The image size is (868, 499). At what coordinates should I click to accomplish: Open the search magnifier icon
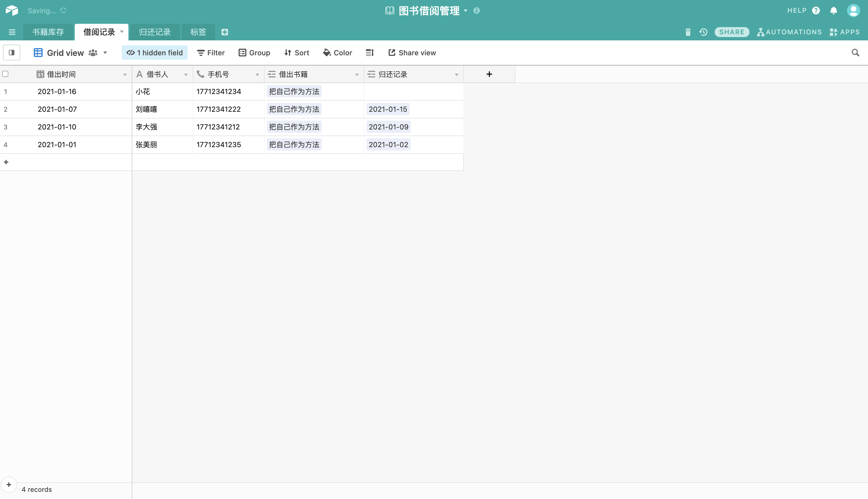(x=855, y=53)
